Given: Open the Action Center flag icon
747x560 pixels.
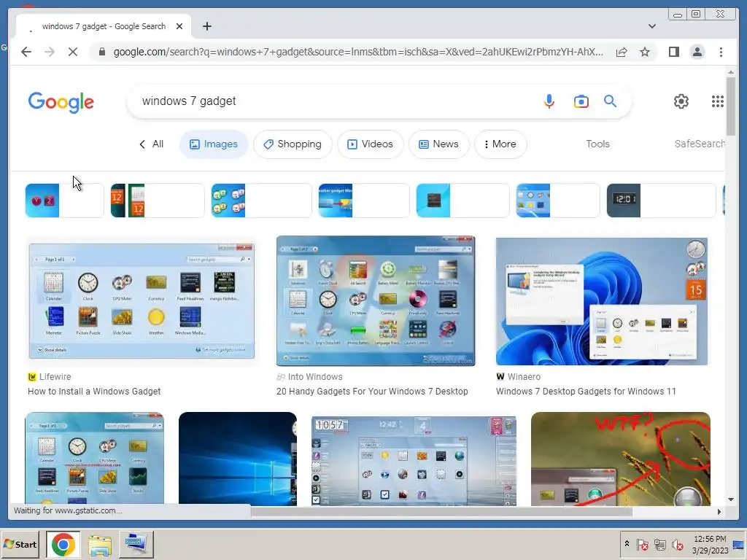Looking at the screenshot, I should 642,544.
